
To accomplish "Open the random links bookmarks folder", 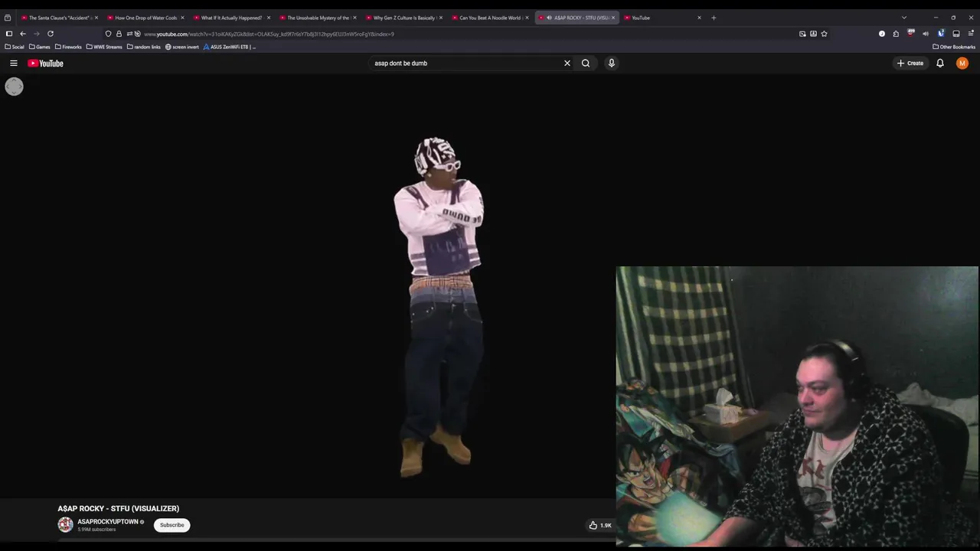I will point(144,47).
